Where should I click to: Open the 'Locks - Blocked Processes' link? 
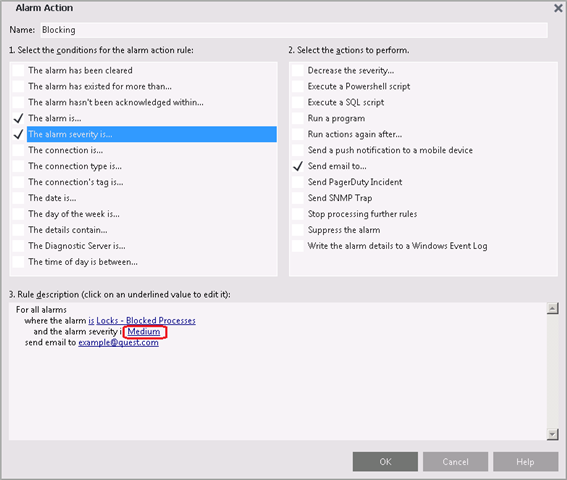point(146,321)
